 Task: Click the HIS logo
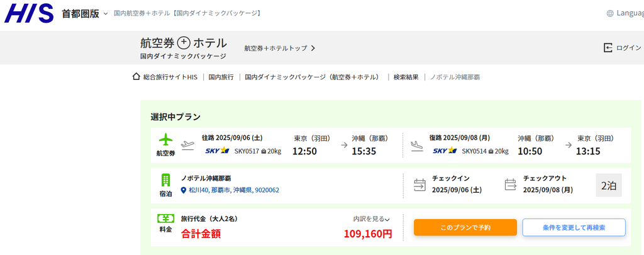click(29, 13)
